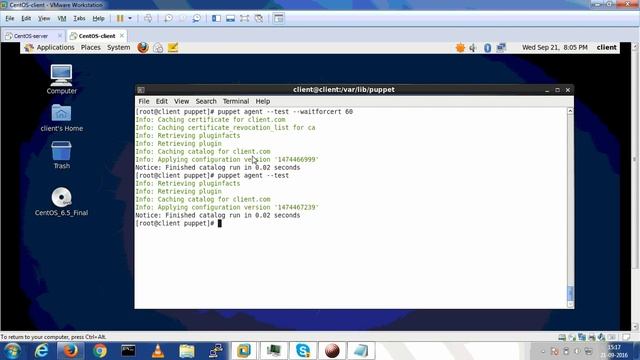This screenshot has height=360, width=640.
Task: Open the terminal Help menu
Action: [x=263, y=101]
